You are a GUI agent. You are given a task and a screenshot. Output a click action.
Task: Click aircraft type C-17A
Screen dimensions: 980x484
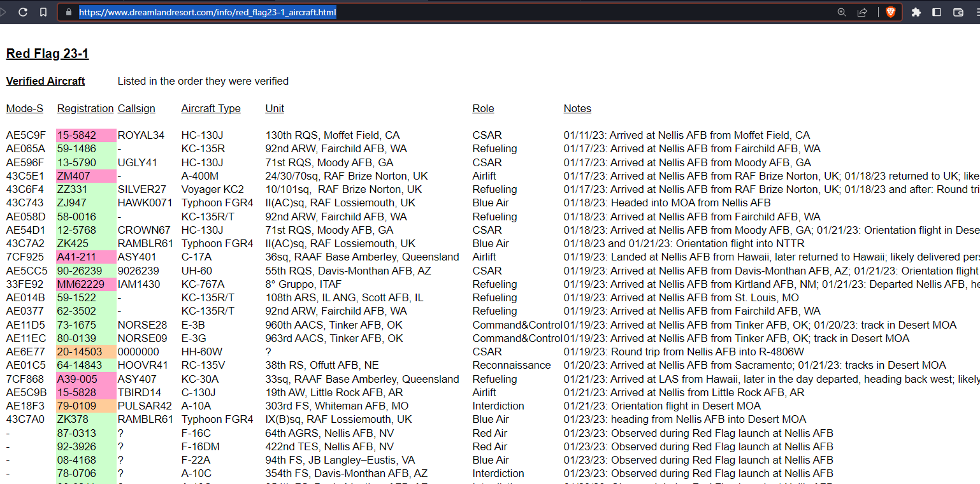click(196, 257)
